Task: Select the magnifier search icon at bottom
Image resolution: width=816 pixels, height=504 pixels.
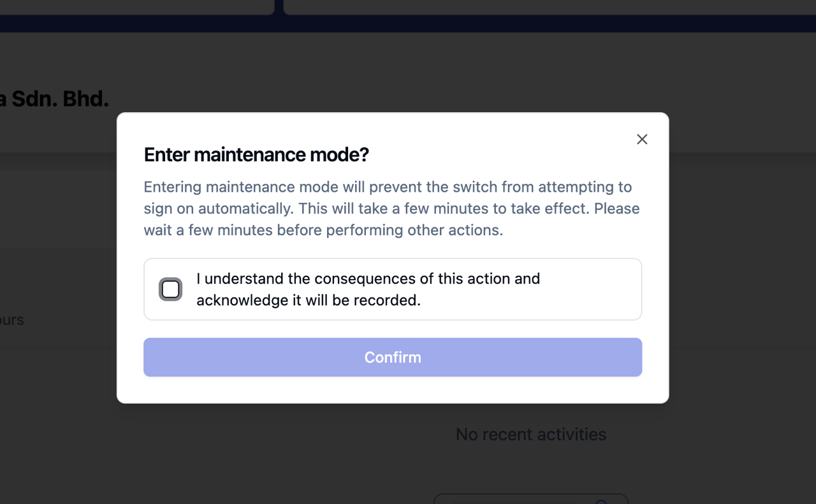Action: tap(602, 502)
